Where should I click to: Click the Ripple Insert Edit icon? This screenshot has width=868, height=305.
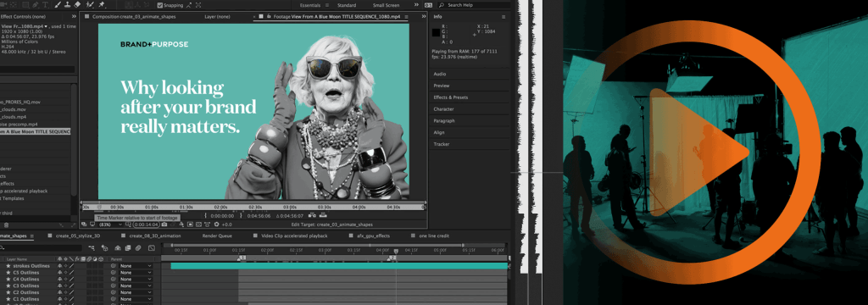point(312,214)
